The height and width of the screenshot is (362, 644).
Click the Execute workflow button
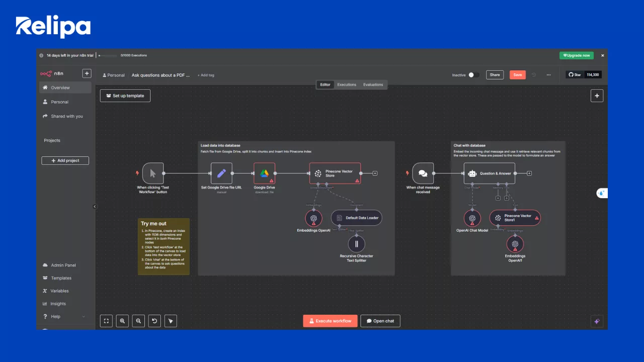(330, 321)
